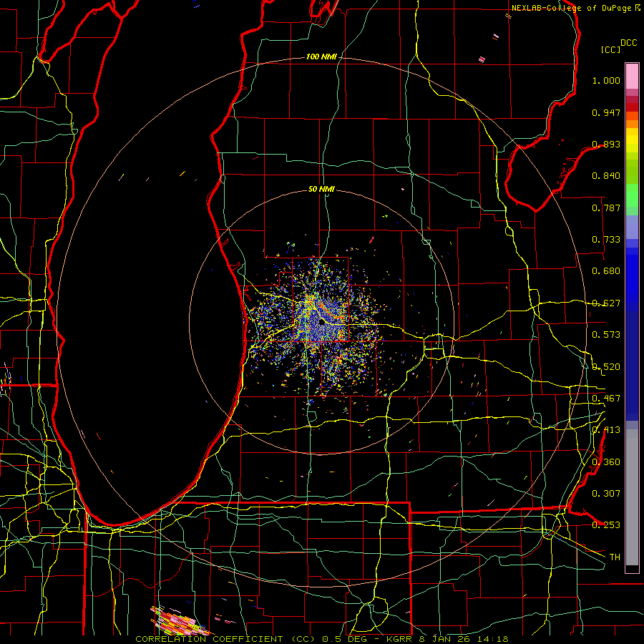Click the NEXLAB-College of DuPage label
Screen dimensions: 644x644
[571, 8]
